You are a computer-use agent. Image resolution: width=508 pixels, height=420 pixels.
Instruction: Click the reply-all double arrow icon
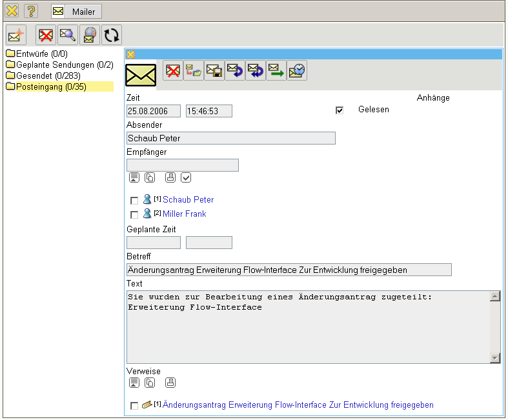(x=256, y=70)
